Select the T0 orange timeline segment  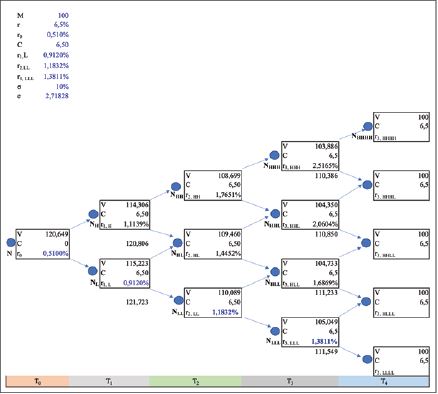[38, 381]
